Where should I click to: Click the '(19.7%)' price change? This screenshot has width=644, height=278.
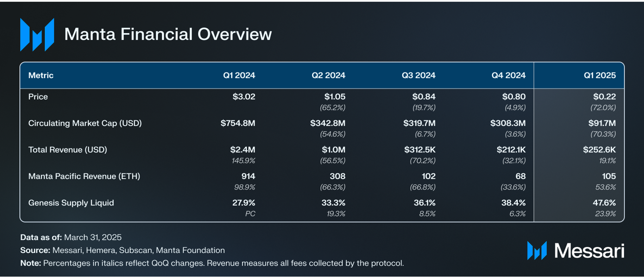point(424,107)
